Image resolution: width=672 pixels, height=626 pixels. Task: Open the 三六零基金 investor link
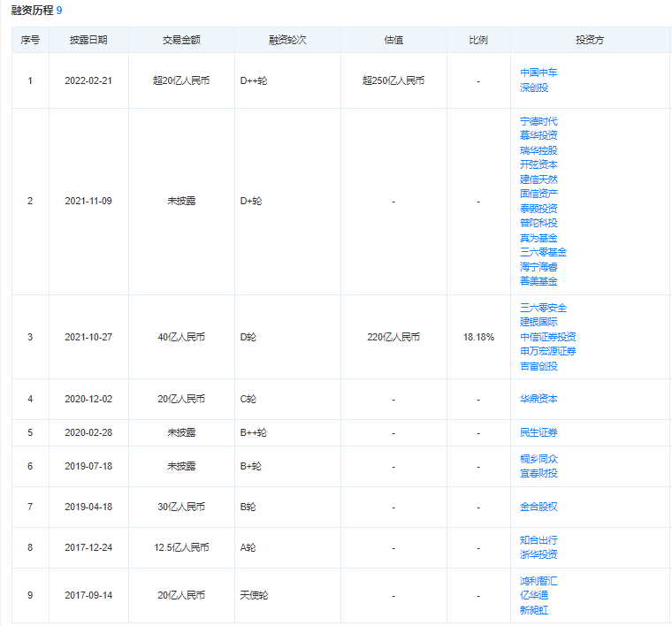(x=543, y=252)
